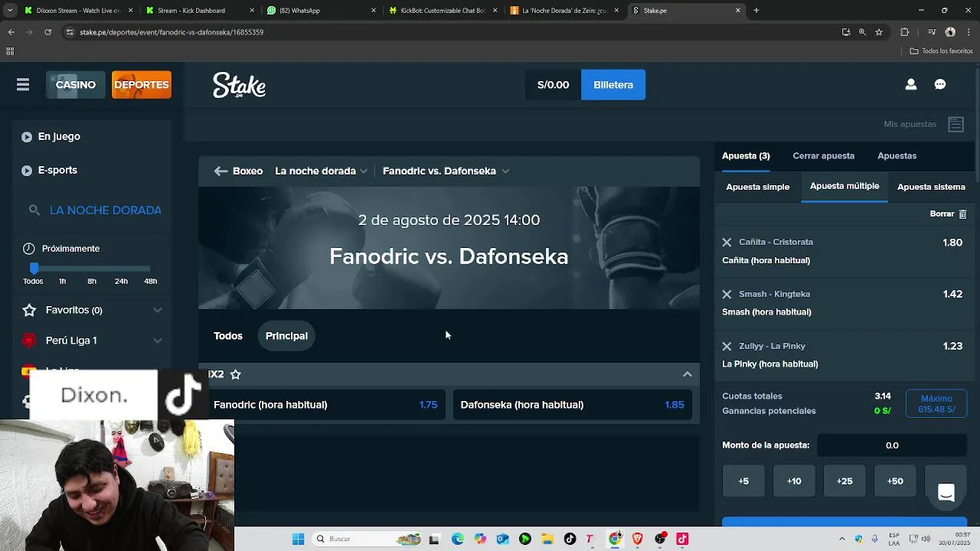This screenshot has height=551, width=980.
Task: Click the browser zoom magnifier icon
Action: (862, 32)
